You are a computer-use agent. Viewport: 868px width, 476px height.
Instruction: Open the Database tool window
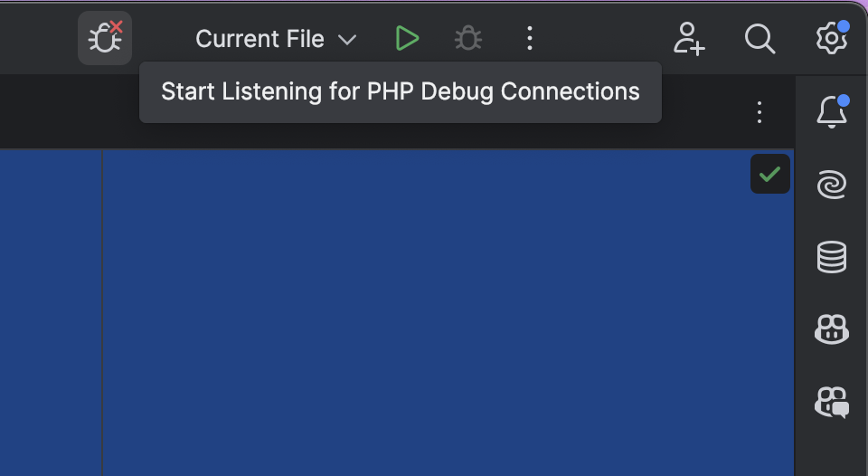[x=831, y=258]
